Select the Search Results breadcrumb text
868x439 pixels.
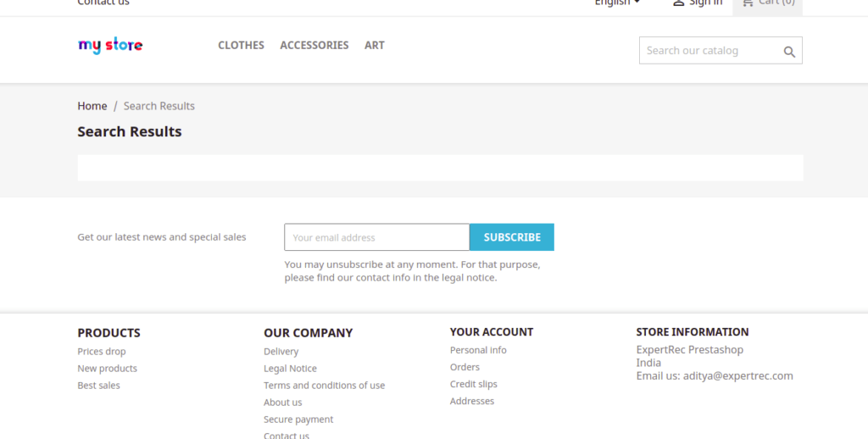tap(159, 106)
